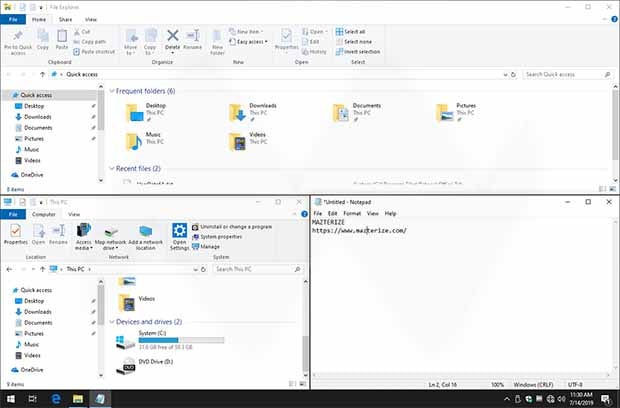Click History in the Open group

(x=314, y=51)
